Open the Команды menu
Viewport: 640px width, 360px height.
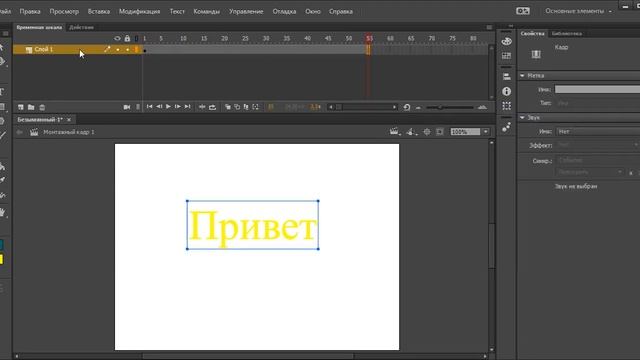tap(207, 11)
